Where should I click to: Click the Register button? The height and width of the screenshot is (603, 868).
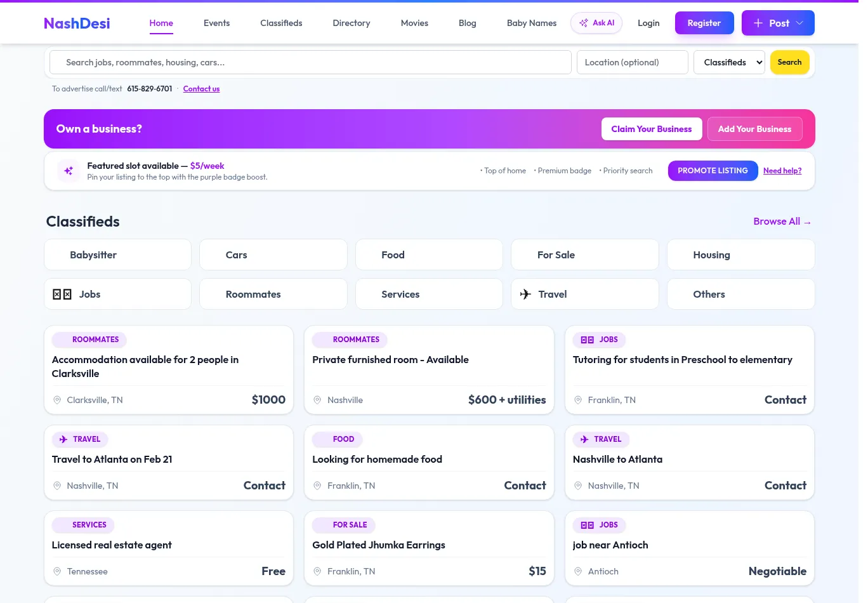704,23
